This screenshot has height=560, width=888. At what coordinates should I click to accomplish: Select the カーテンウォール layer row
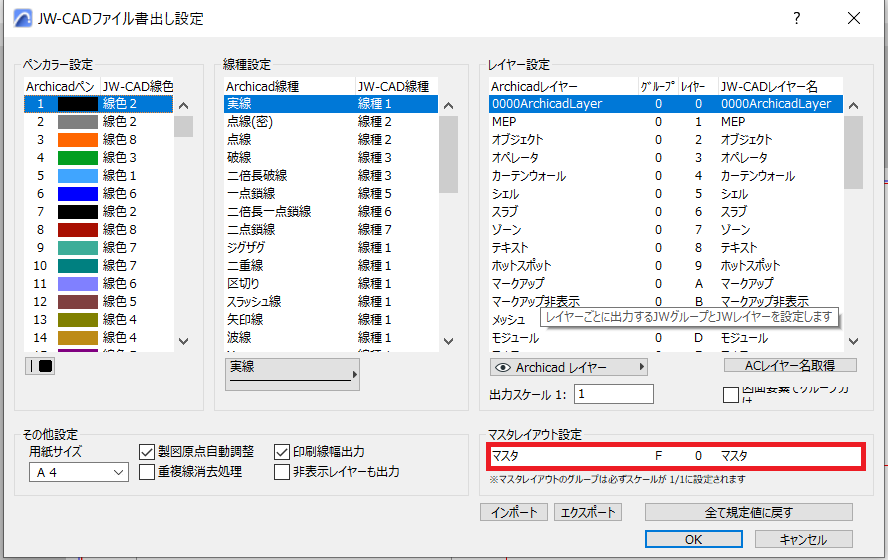666,176
